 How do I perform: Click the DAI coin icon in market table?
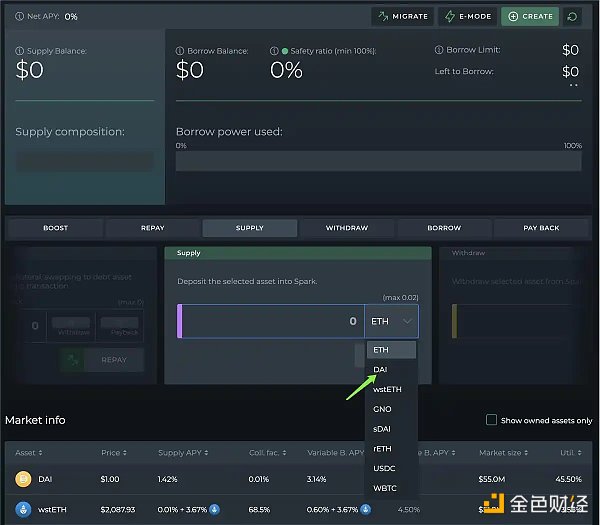coord(23,479)
